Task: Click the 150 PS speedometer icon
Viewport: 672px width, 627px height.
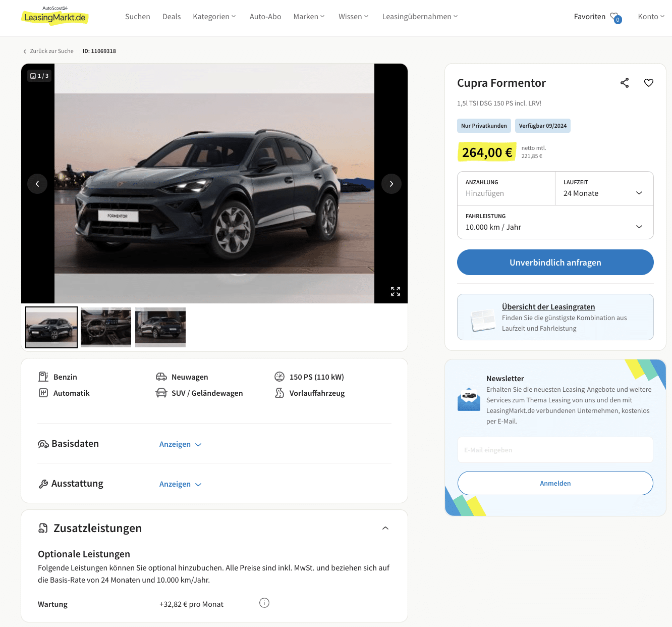Action: (x=279, y=377)
